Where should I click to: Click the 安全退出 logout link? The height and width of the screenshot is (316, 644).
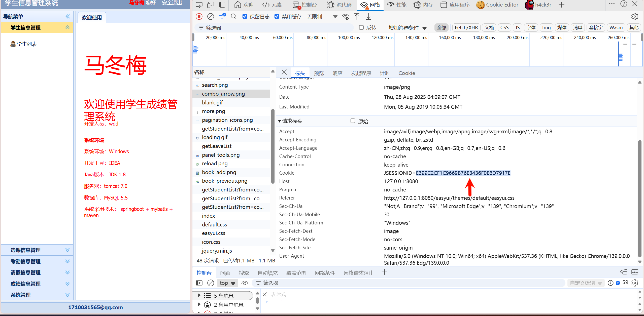click(172, 3)
